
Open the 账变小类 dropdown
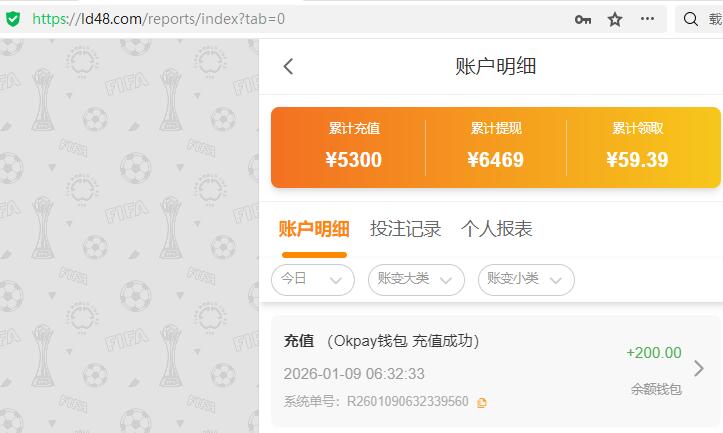[x=526, y=279]
